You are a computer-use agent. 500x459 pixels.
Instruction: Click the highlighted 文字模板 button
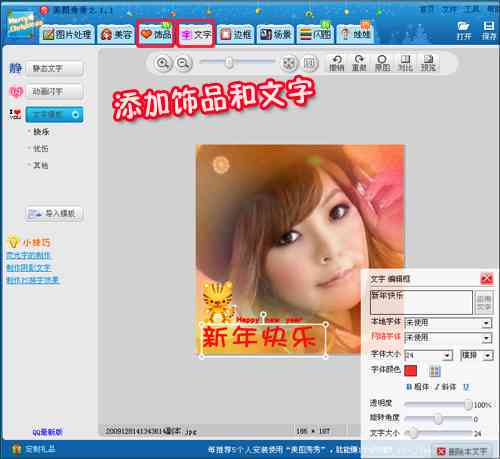pyautogui.click(x=54, y=115)
